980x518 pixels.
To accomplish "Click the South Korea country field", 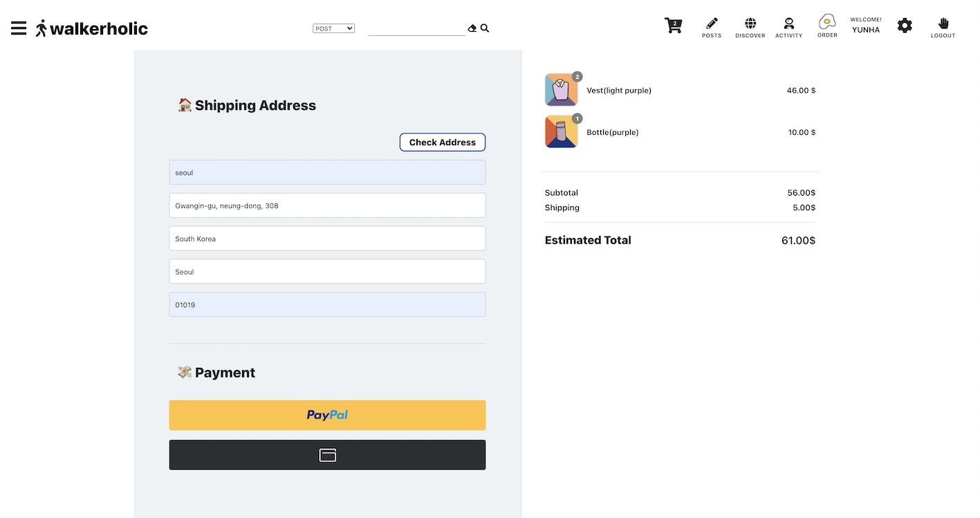I will click(x=327, y=239).
